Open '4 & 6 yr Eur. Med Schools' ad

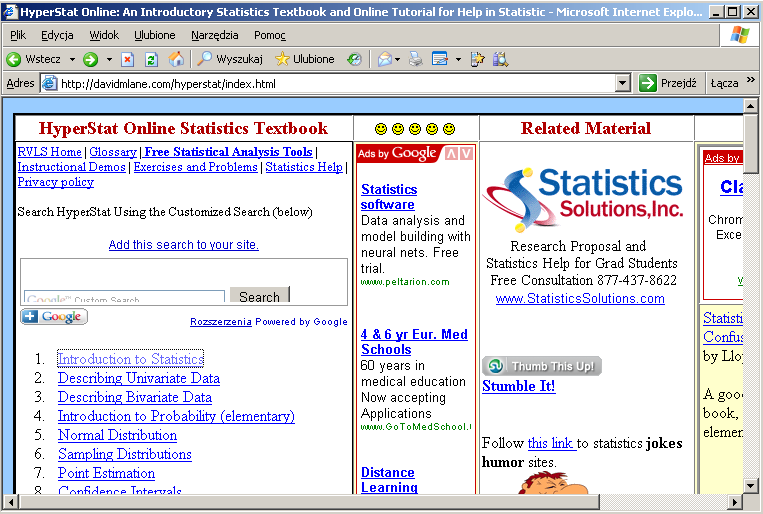click(414, 342)
